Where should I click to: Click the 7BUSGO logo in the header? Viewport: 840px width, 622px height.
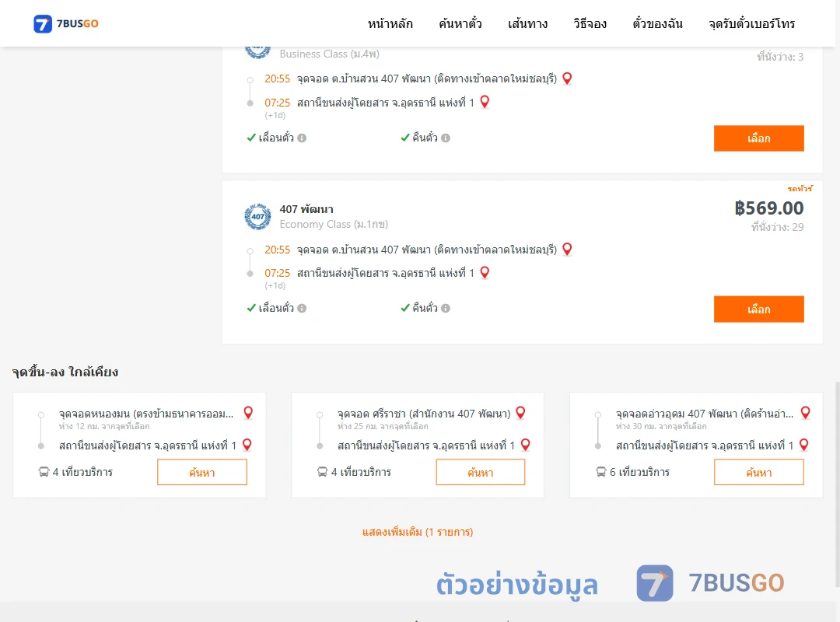tap(66, 23)
